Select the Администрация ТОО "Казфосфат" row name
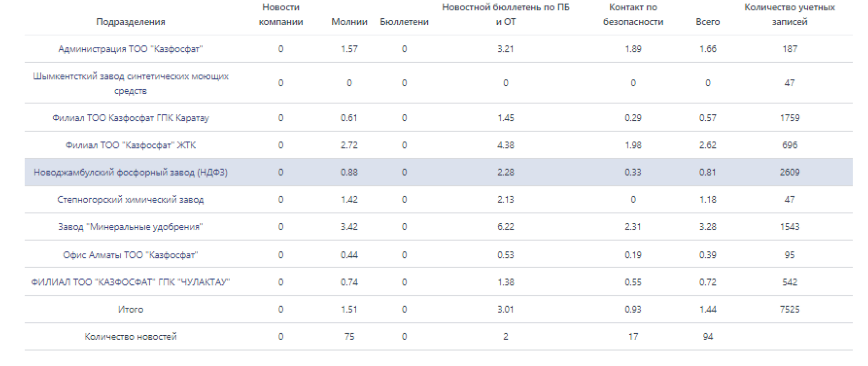 (x=130, y=49)
